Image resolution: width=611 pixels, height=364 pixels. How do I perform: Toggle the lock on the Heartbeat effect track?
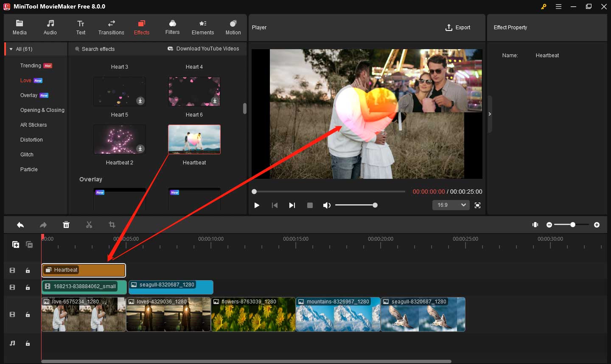tap(28, 270)
